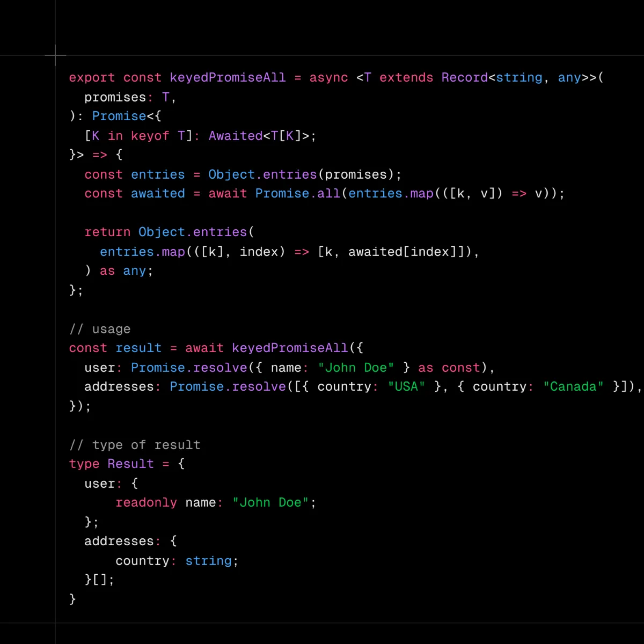The image size is (644, 644).
Task: Click "John Doe" in the Result type
Action: pyautogui.click(x=270, y=503)
